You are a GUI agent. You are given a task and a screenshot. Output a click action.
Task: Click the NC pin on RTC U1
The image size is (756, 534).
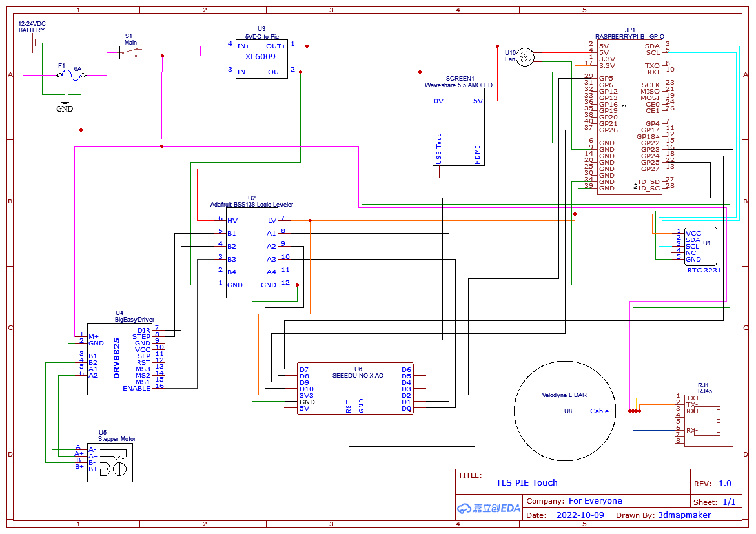coord(691,252)
